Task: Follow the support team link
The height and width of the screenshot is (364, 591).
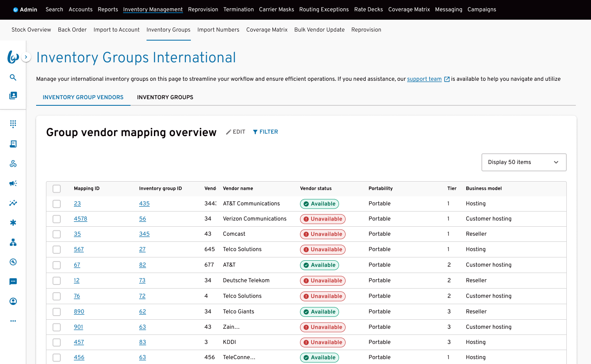Action: click(x=424, y=79)
